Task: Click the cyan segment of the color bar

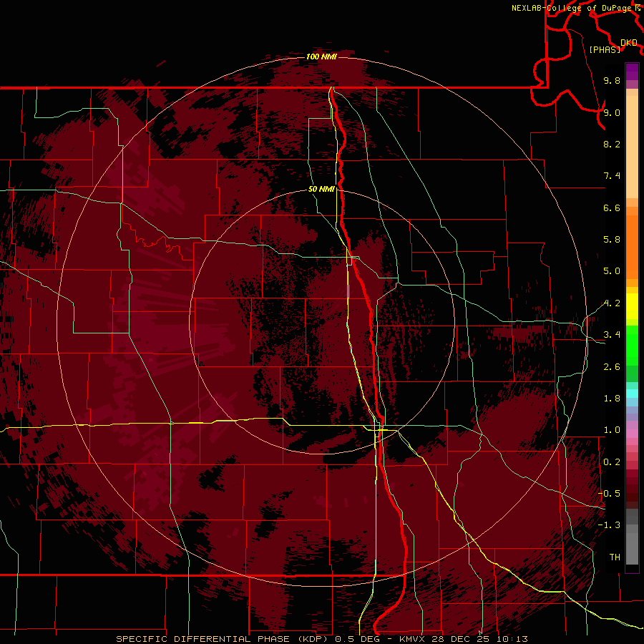Action: 632,394
